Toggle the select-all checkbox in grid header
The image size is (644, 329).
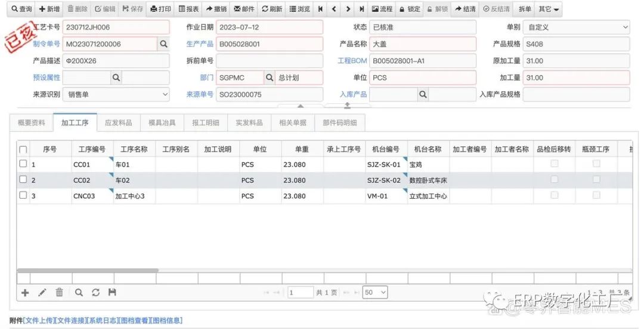click(23, 149)
